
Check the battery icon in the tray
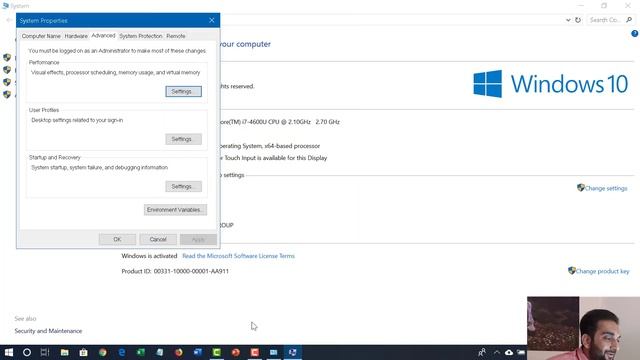tap(521, 352)
